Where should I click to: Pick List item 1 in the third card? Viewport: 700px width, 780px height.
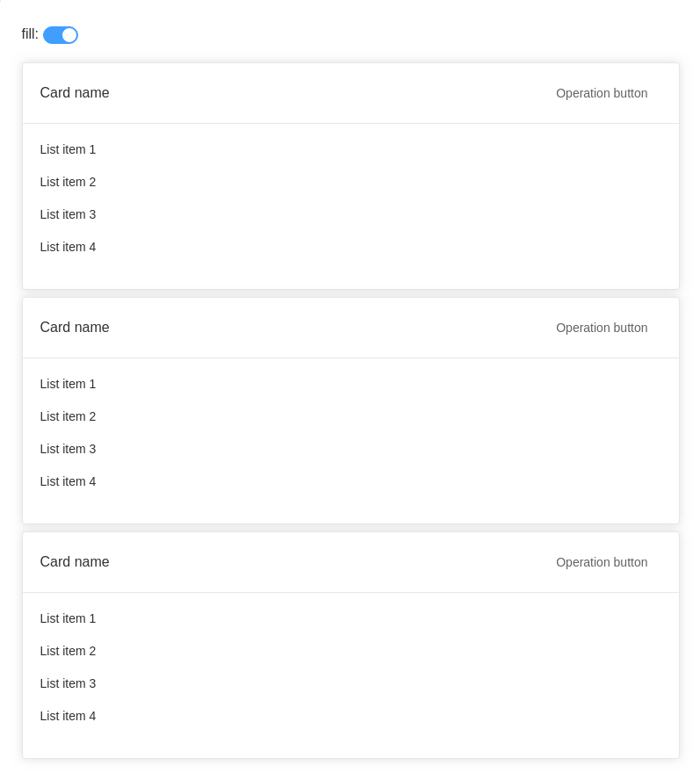[x=68, y=618]
